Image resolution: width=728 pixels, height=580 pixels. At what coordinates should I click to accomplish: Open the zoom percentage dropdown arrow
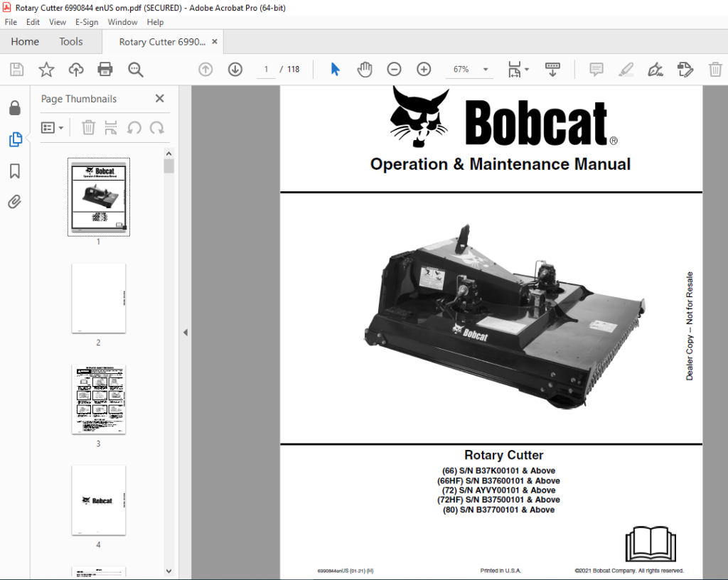486,70
